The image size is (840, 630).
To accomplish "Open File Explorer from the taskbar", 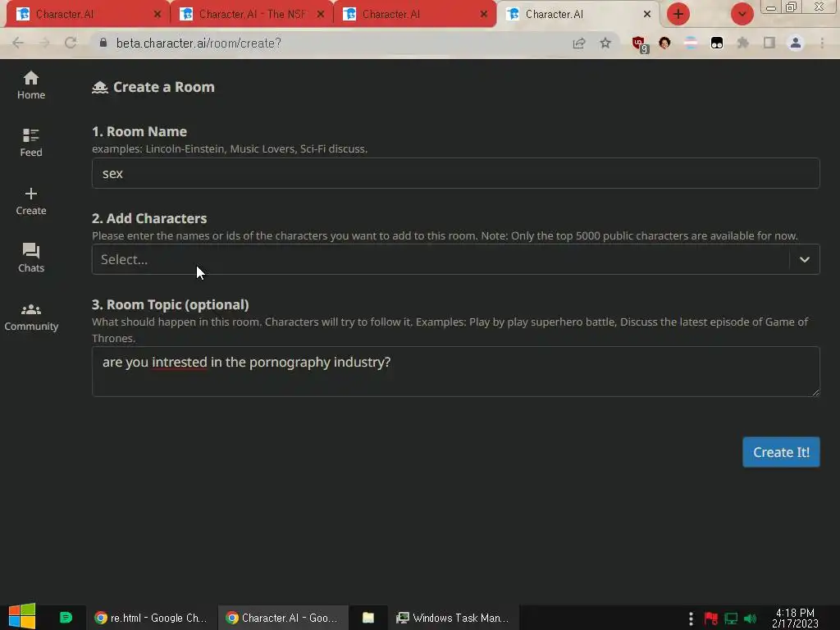I will click(x=368, y=618).
